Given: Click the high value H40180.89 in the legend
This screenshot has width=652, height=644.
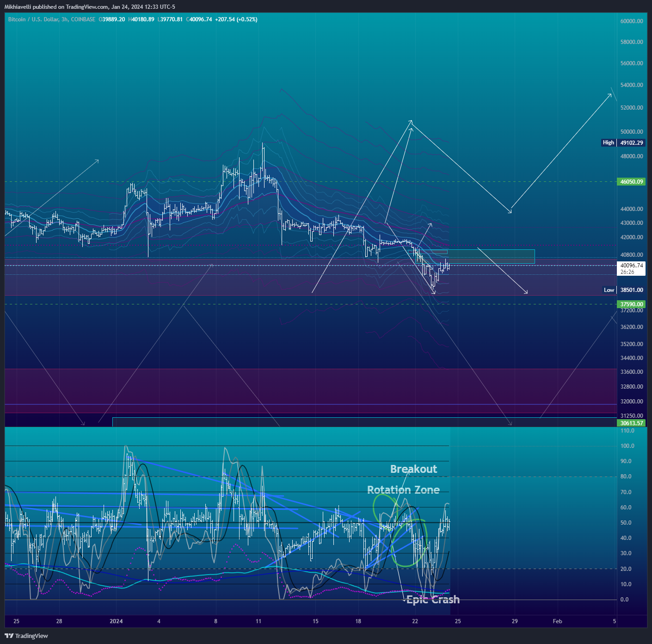Looking at the screenshot, I should pos(141,19).
